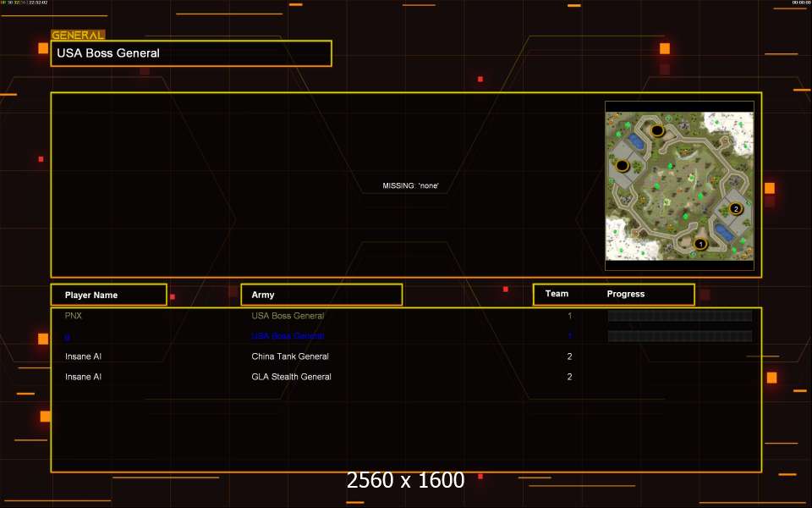Select the empty start slot on map's left side
This screenshot has height=508, width=812.
click(623, 166)
